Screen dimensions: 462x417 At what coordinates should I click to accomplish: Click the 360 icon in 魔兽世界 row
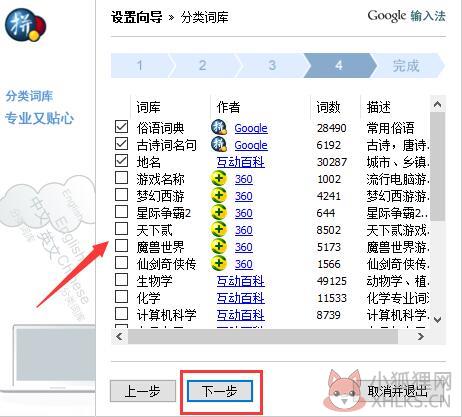coord(219,247)
